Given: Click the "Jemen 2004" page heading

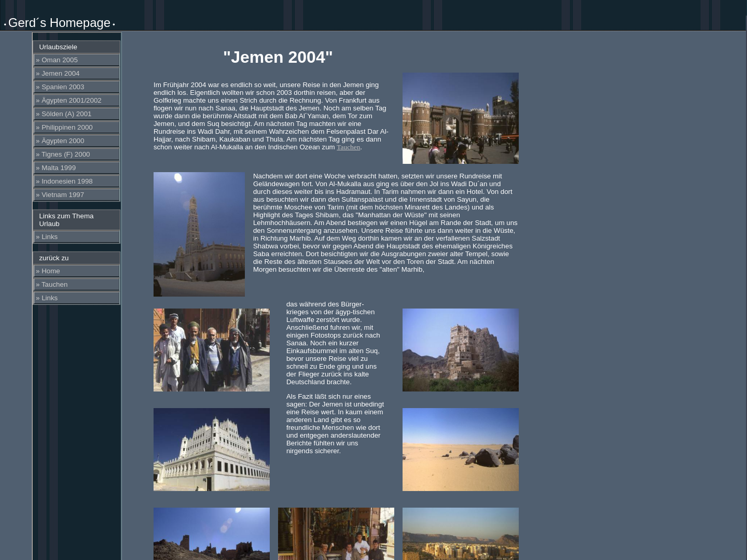Looking at the screenshot, I should [278, 57].
